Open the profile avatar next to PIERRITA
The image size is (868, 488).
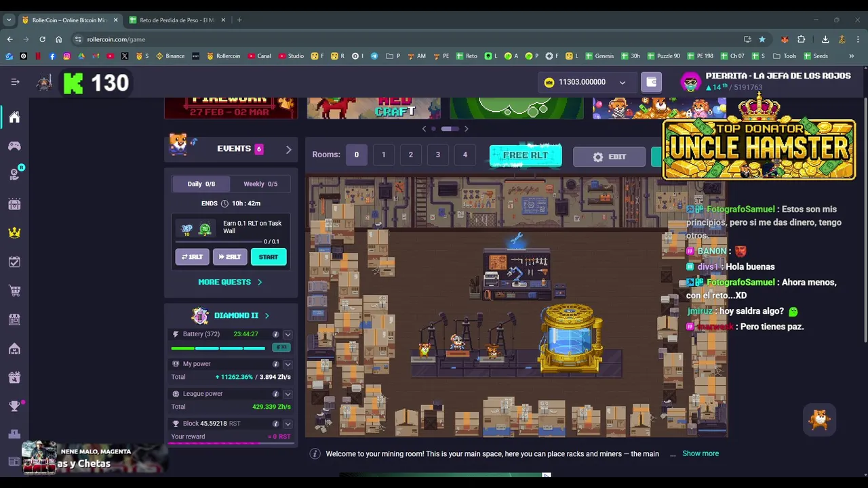(x=690, y=82)
